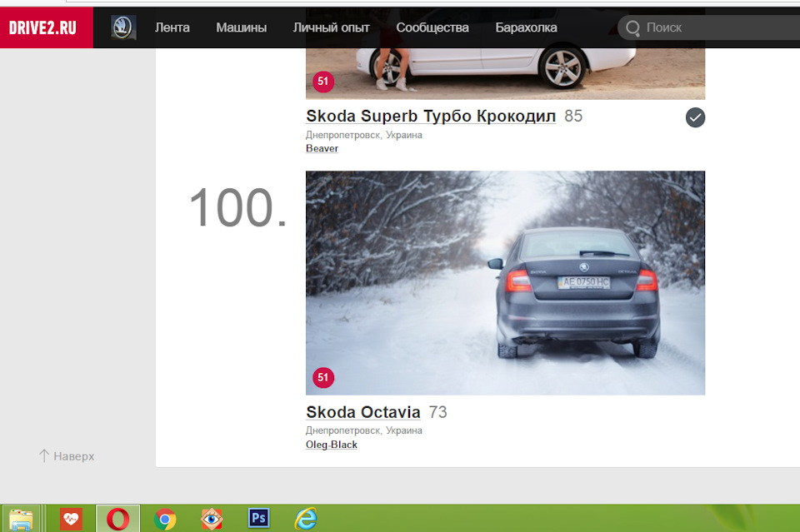Open the Машины menu item
The image size is (800, 532).
point(242,27)
